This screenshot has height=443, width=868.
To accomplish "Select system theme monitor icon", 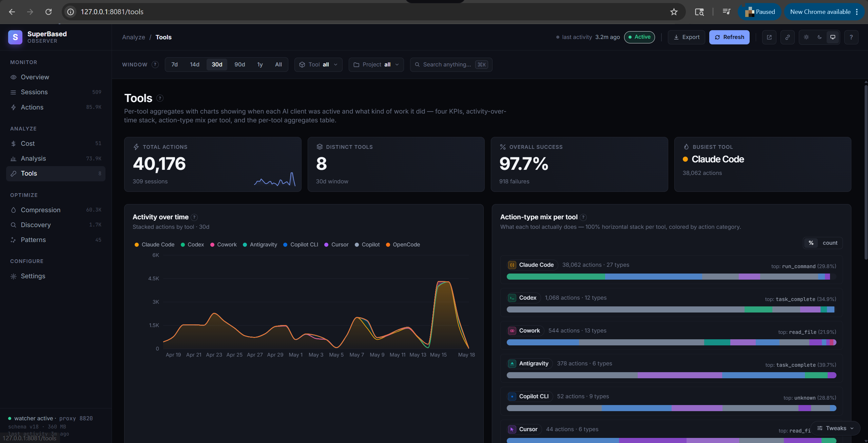I will pyautogui.click(x=833, y=37).
